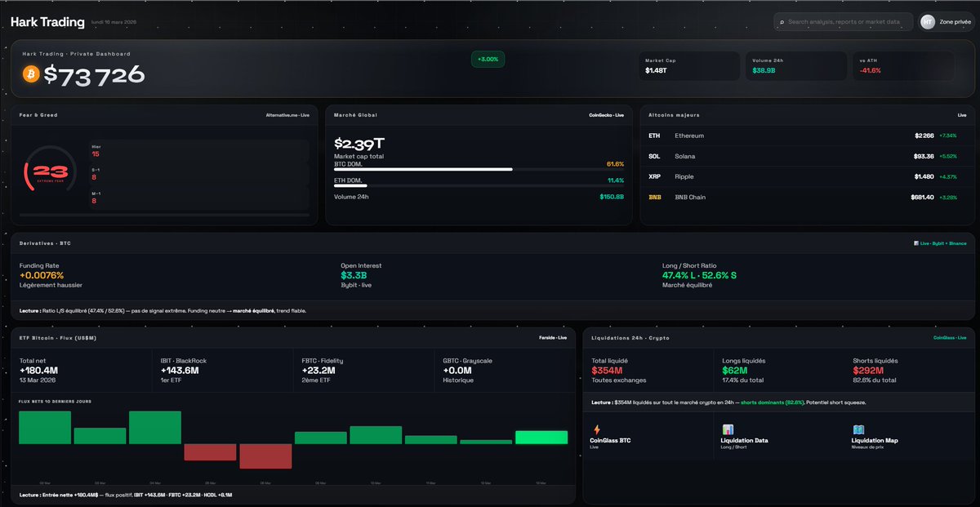Select the BNB Chain row
The width and height of the screenshot is (980, 507).
[x=808, y=197]
